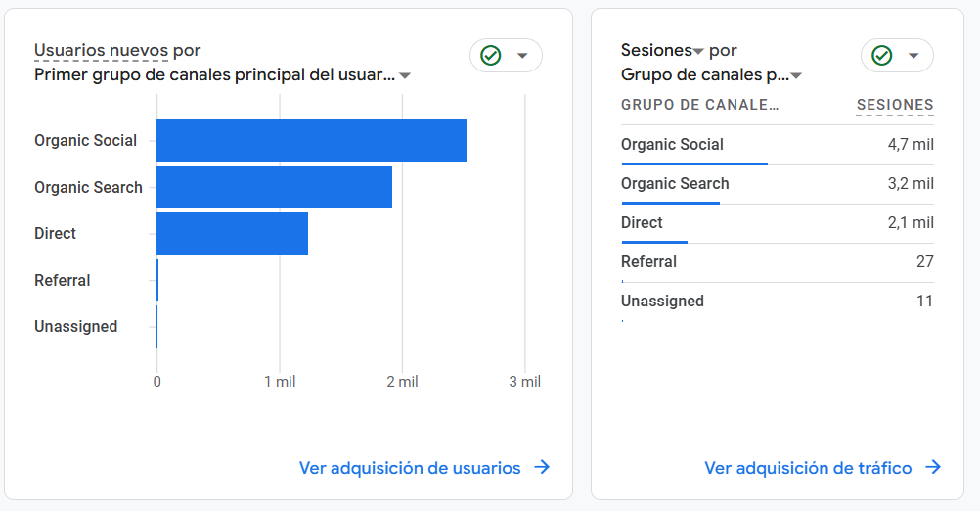The height and width of the screenshot is (511, 980).
Task: Select the Organic Social bar in chart
Action: (x=311, y=140)
